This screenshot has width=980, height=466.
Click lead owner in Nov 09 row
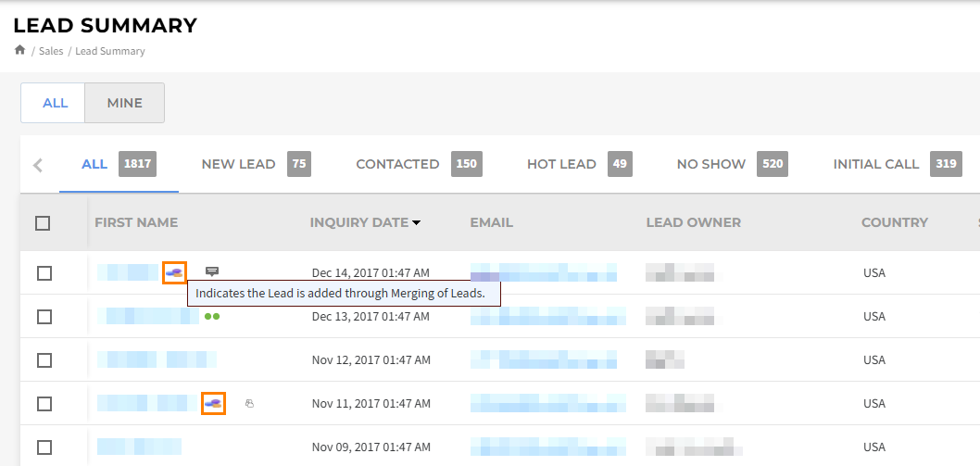694,447
